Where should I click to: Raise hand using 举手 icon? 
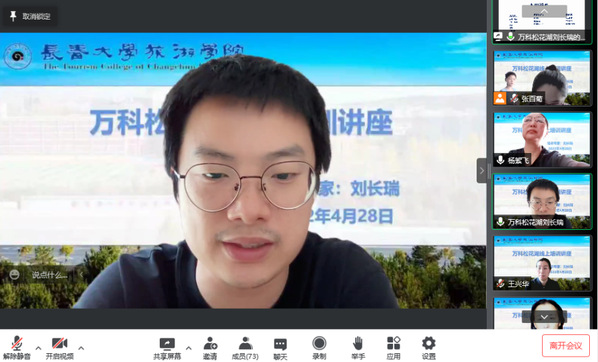[x=358, y=348]
